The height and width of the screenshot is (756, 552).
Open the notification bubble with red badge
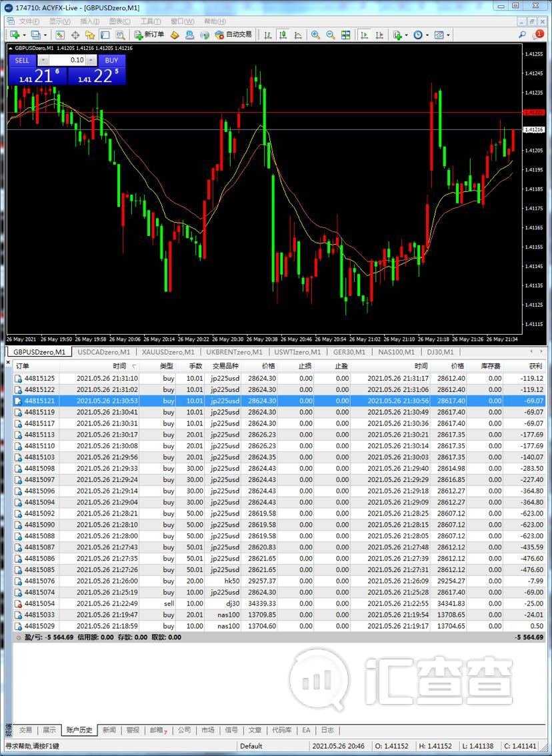click(x=538, y=35)
